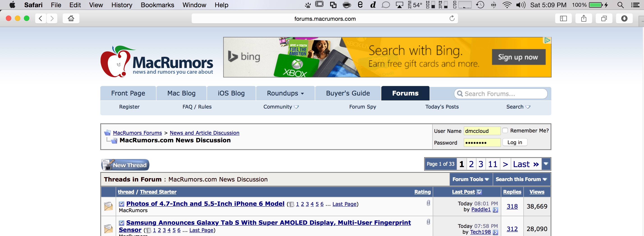Click envelope icon of iPhone 6 thread
This screenshot has width=644, height=236.
pyautogui.click(x=108, y=206)
